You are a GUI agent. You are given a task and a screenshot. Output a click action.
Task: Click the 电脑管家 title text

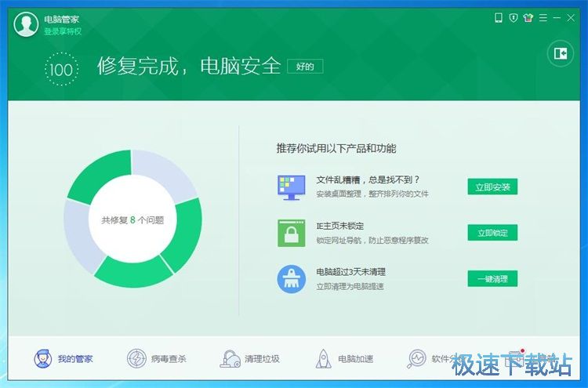coord(61,19)
